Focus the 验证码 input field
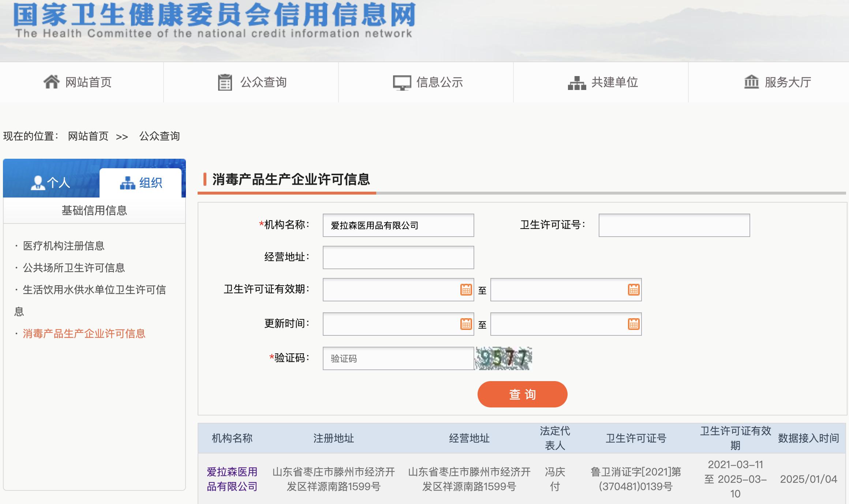 [x=398, y=358]
